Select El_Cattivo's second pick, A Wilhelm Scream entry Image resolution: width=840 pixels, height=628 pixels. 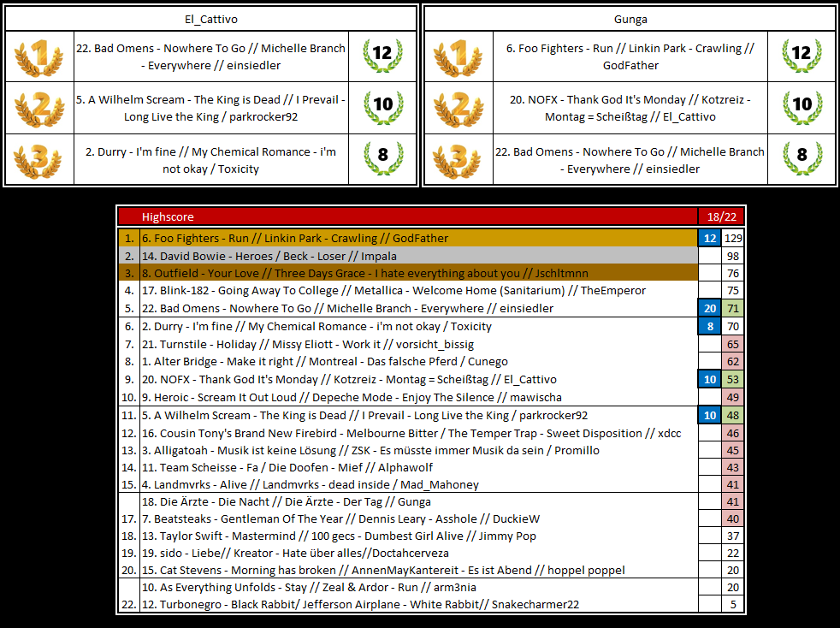pyautogui.click(x=211, y=109)
